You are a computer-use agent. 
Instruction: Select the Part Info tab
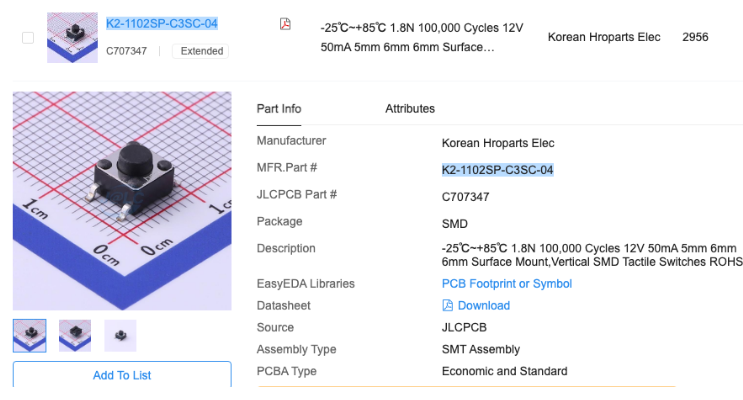(279, 109)
